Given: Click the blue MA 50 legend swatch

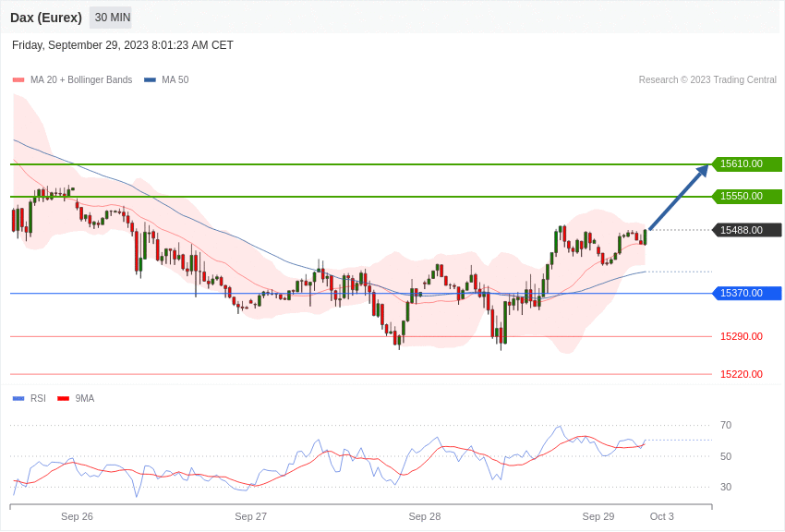Looking at the screenshot, I should [x=150, y=80].
